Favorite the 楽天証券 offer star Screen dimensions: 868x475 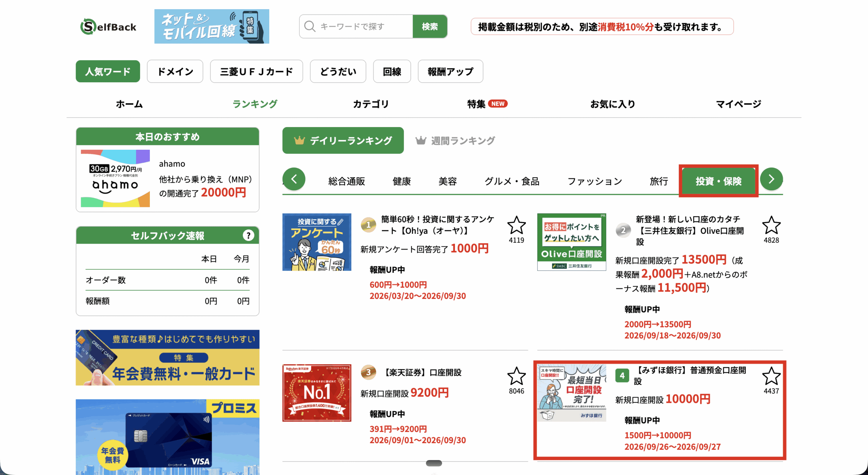point(516,376)
